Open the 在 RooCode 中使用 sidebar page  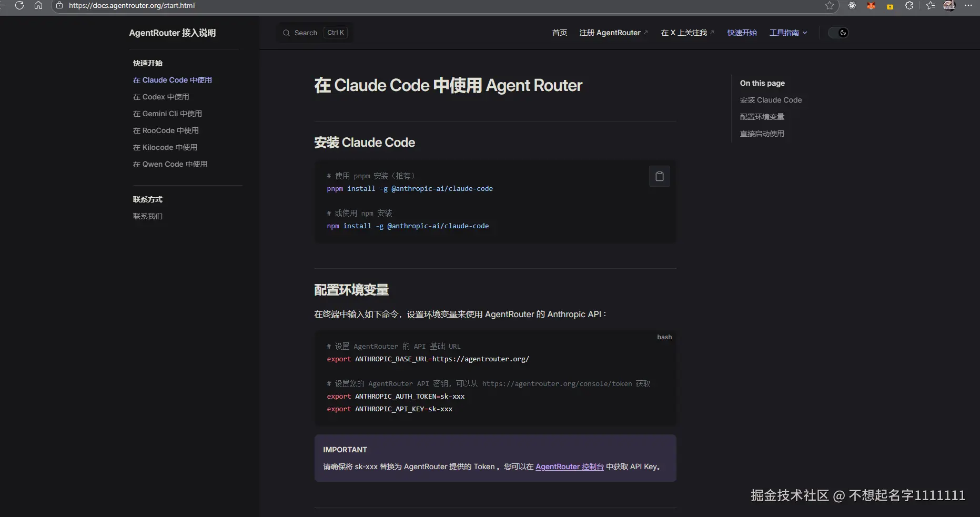166,130
